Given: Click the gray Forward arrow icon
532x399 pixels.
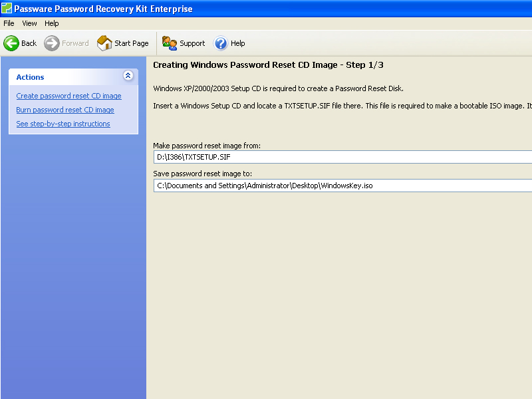Looking at the screenshot, I should pyautogui.click(x=52, y=43).
